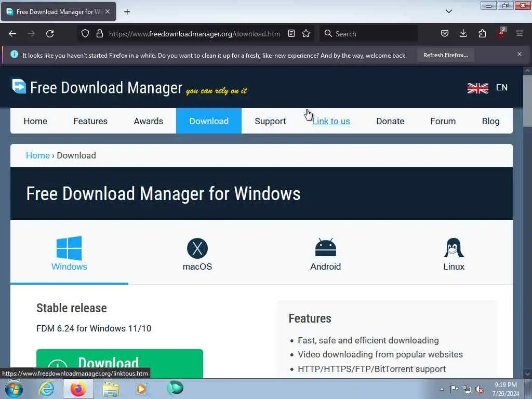Close the Free Download Manager tab
This screenshot has height=399, width=532.
click(x=108, y=11)
